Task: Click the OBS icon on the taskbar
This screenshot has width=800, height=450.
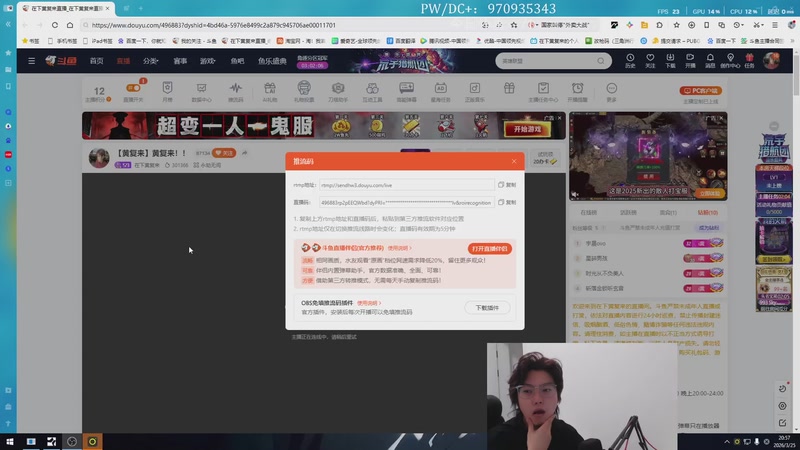Action: [72, 442]
